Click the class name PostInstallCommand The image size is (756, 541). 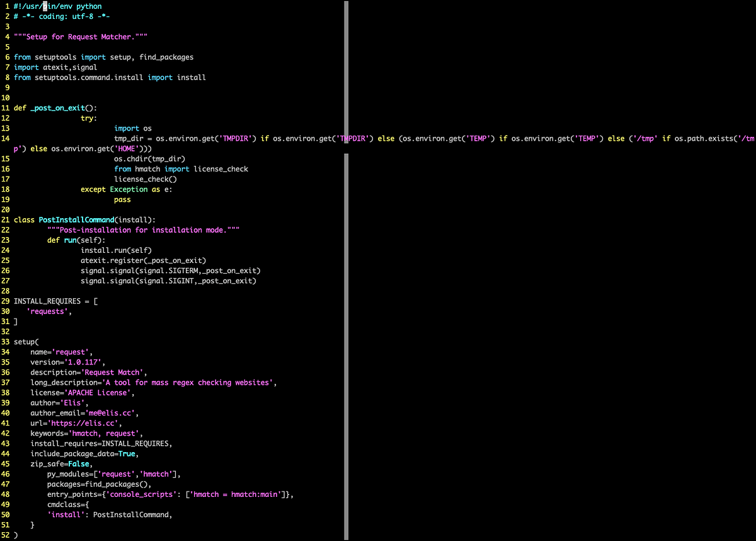[x=76, y=219]
